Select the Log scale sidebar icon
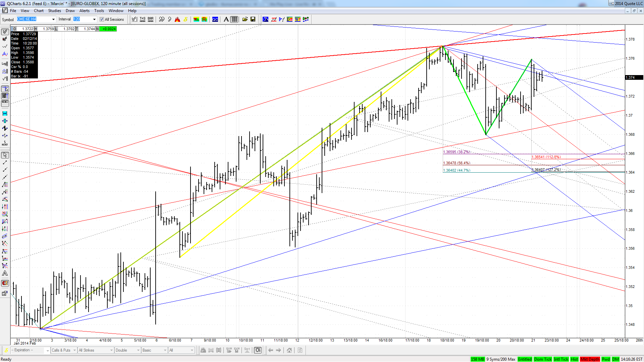 click(5, 64)
